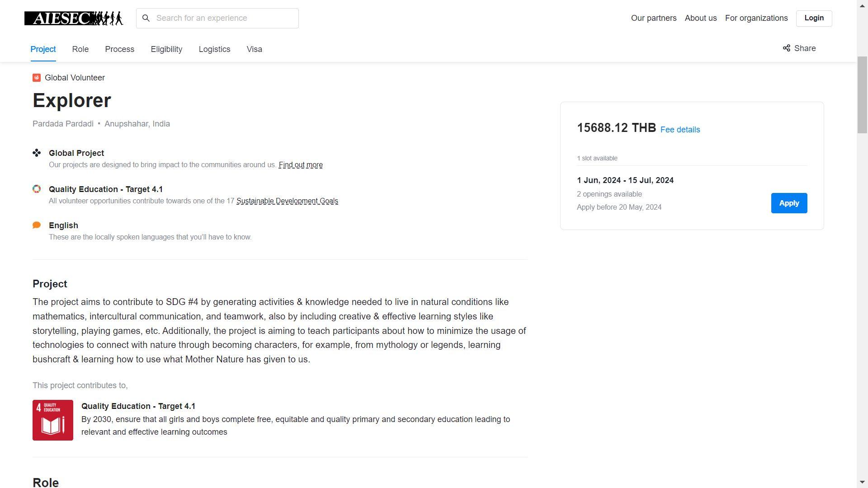868x488 pixels.
Task: Go to the Eligibility tab
Action: click(x=166, y=49)
